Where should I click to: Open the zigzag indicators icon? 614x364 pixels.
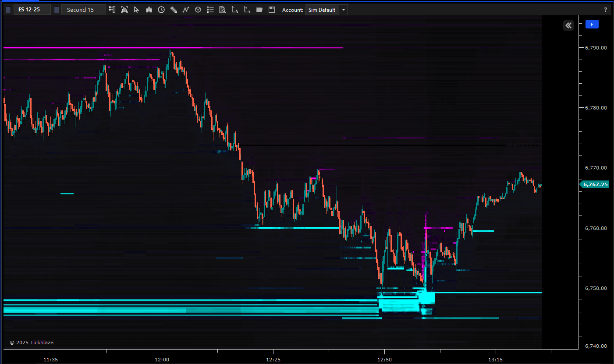tap(186, 10)
